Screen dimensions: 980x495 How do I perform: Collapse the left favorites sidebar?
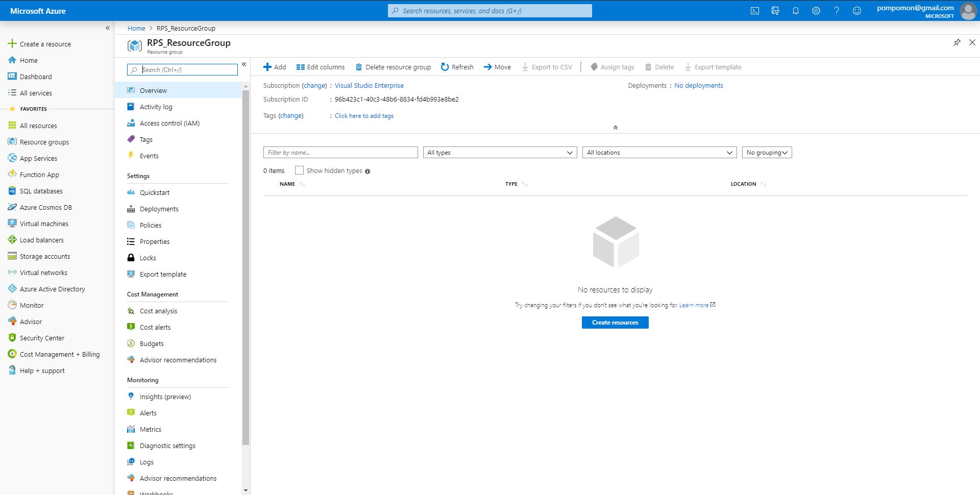point(108,28)
